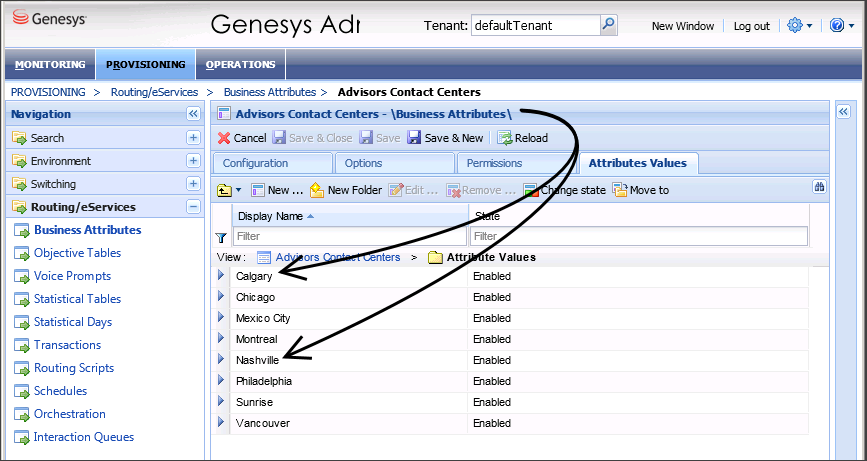Screen dimensions: 867x461
Task: Sort by Display Name column header
Action: 350,216
